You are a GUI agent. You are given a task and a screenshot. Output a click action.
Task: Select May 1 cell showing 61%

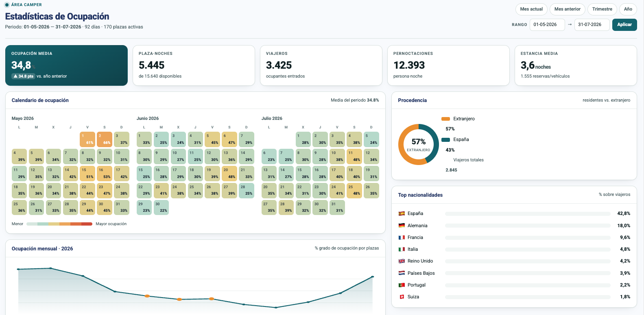[87, 139]
